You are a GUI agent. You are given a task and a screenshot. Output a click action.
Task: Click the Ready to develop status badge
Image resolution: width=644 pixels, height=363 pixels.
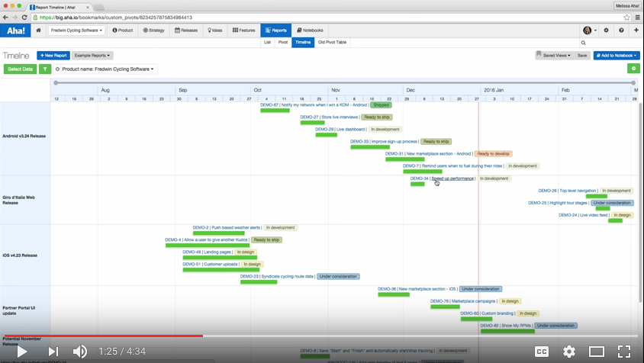click(x=493, y=154)
